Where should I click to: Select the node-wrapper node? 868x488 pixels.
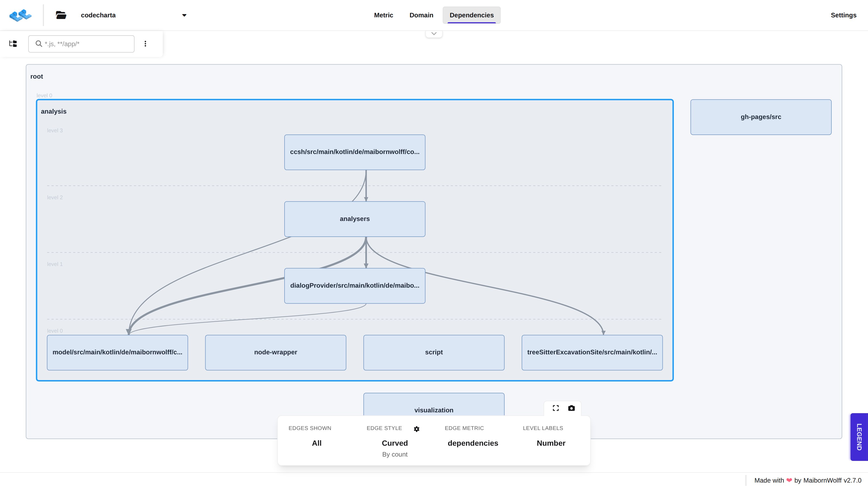pos(276,353)
